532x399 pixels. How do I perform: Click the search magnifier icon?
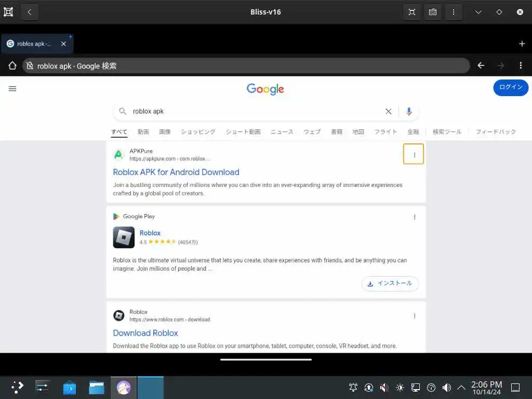[123, 111]
